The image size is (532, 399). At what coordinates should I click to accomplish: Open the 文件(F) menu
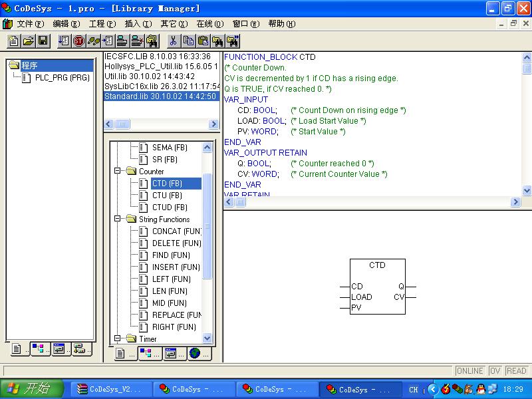click(x=30, y=24)
